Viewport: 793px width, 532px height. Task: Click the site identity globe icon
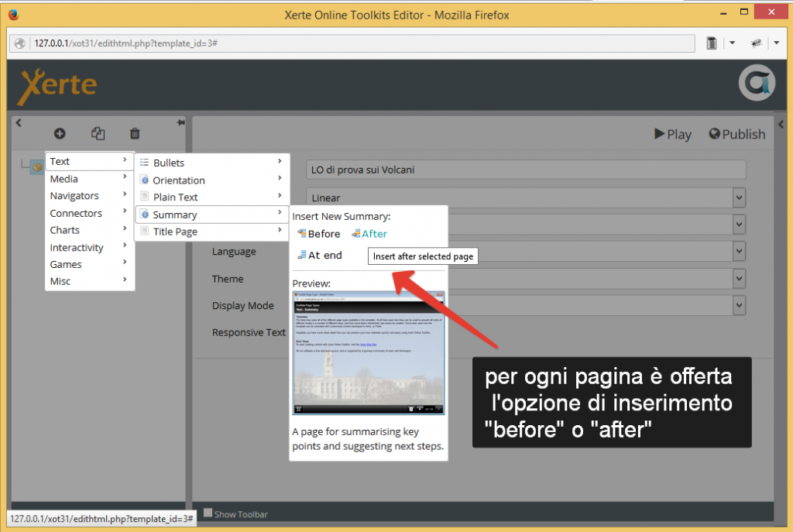pos(19,43)
